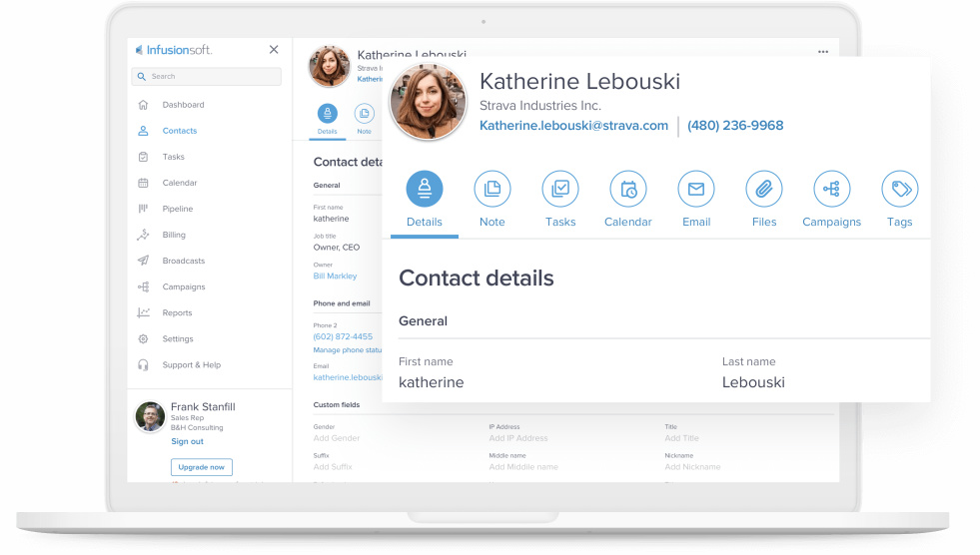Open Reports in the sidebar
This screenshot has width=980, height=555.
pos(177,312)
